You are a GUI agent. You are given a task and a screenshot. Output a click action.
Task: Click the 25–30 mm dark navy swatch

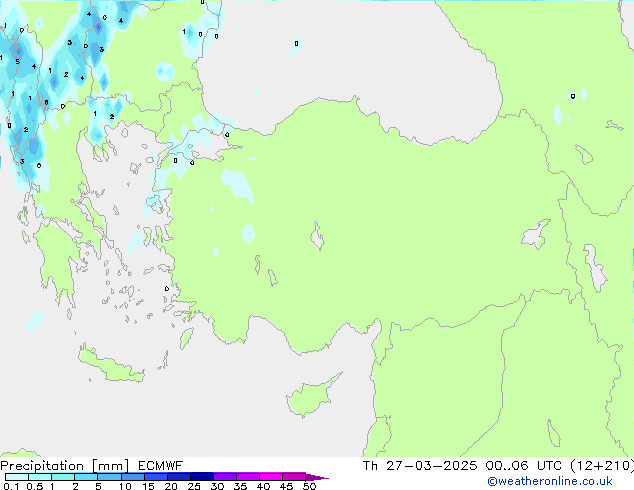click(x=202, y=477)
